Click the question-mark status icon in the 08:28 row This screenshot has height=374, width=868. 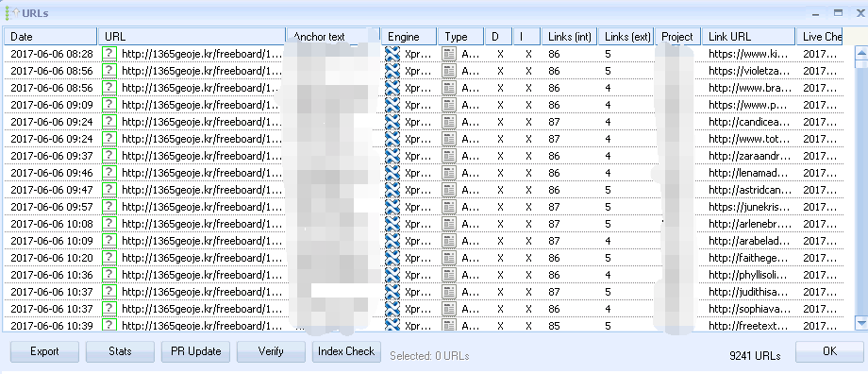pyautogui.click(x=109, y=54)
